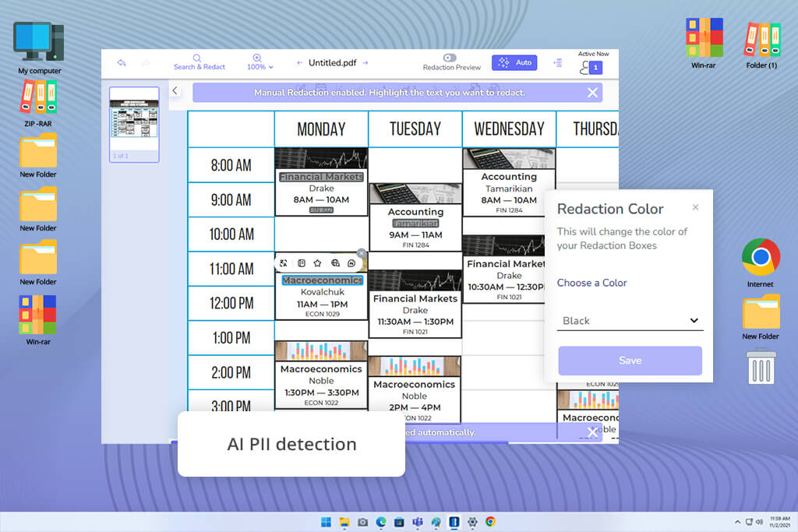Screen dimensions: 798x532
Task: Close the Redaction Color dialog
Action: 695,207
